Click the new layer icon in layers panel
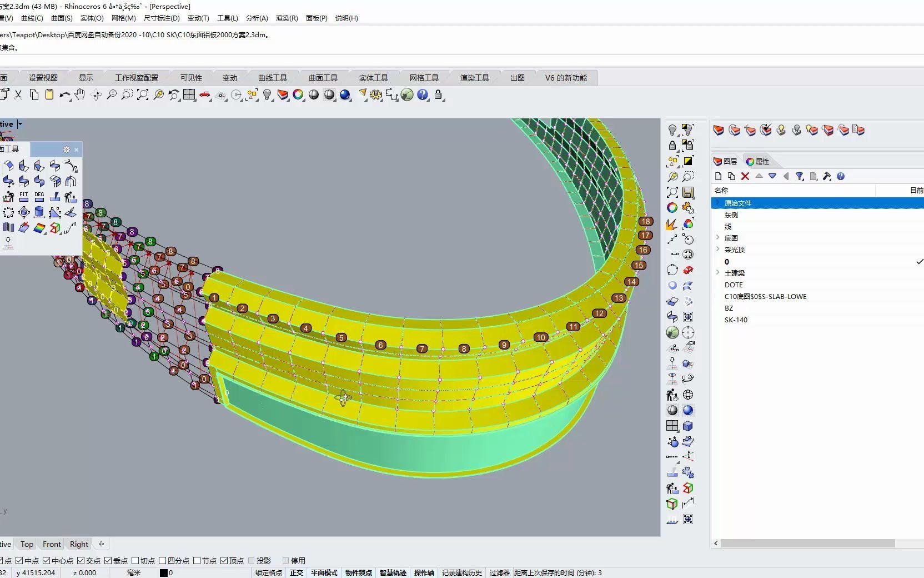 click(718, 176)
